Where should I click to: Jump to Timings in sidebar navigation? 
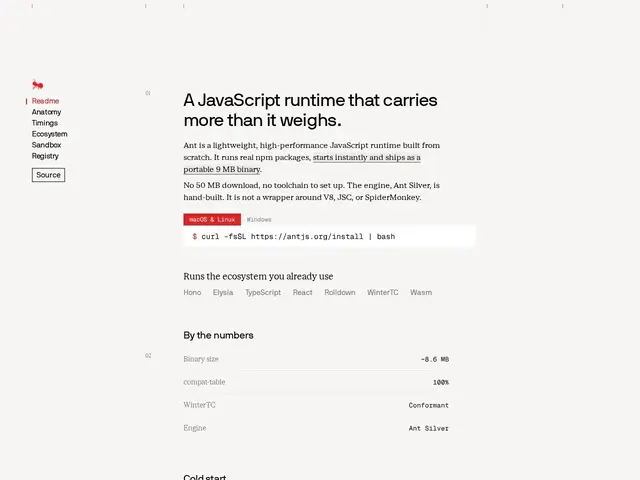(x=45, y=123)
